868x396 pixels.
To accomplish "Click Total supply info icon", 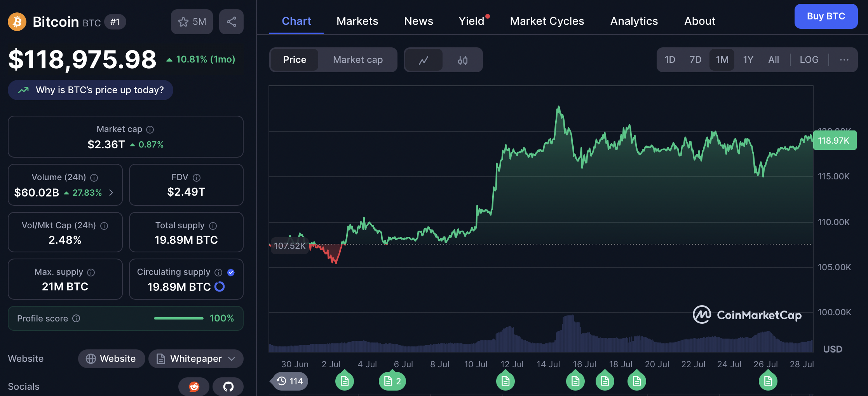I will coord(213,226).
